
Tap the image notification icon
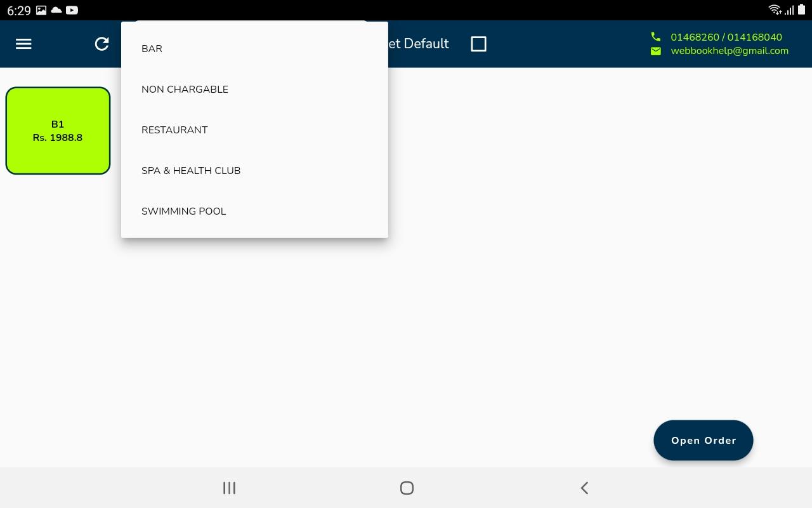point(41,10)
